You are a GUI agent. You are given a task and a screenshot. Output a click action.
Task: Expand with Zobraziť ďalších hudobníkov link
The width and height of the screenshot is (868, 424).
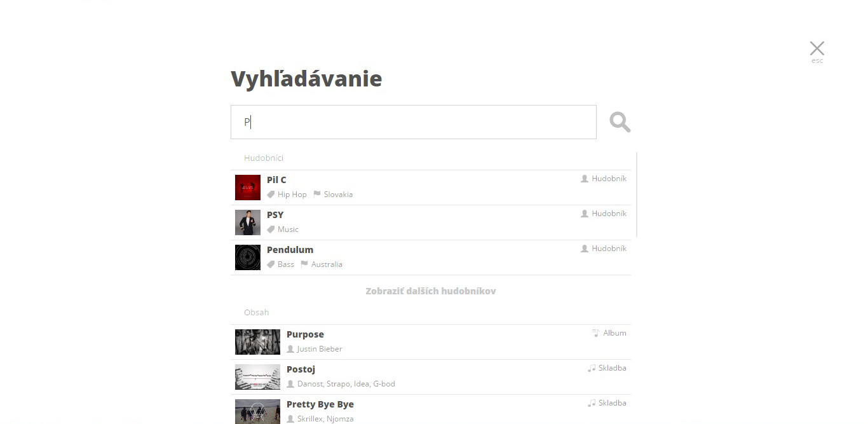pos(431,291)
